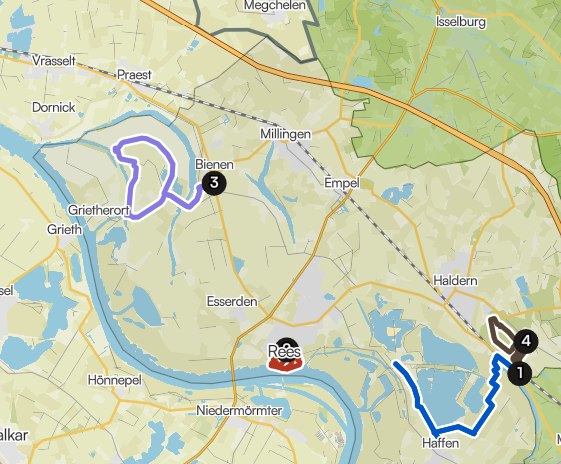Click route marker number 3 near Bienen
This screenshot has height=464, width=561.
(x=214, y=183)
